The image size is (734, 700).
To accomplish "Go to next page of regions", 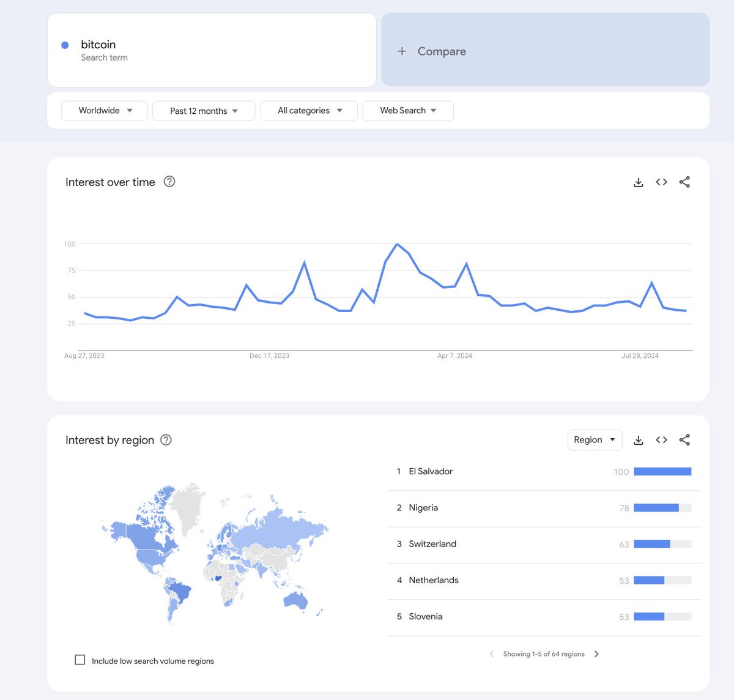I will [x=596, y=654].
